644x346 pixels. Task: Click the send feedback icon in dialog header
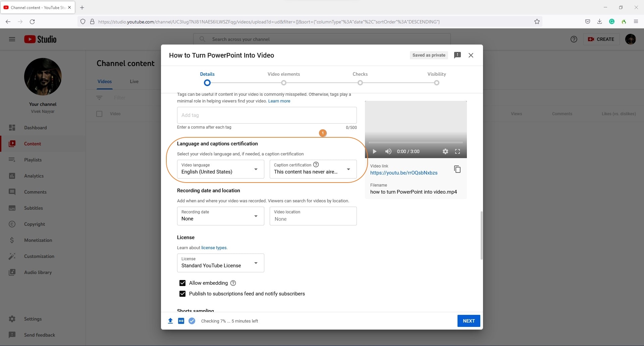click(x=458, y=55)
